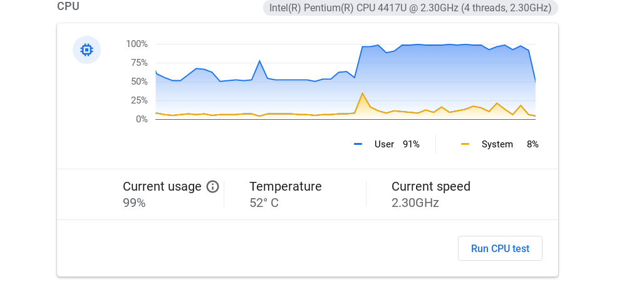
Task: Click the 52° C temperature reading
Action: 264,203
